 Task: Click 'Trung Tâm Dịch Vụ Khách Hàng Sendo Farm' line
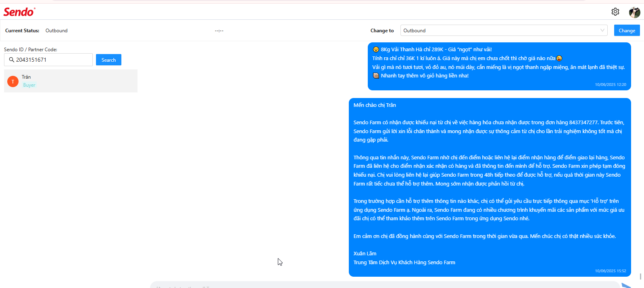(x=404, y=263)
